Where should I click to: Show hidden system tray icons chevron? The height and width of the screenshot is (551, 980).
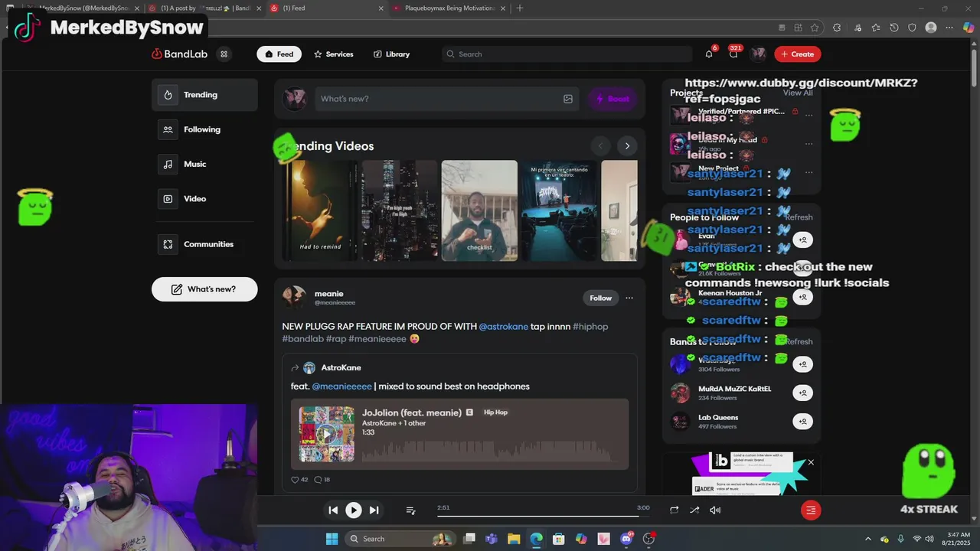(x=867, y=539)
